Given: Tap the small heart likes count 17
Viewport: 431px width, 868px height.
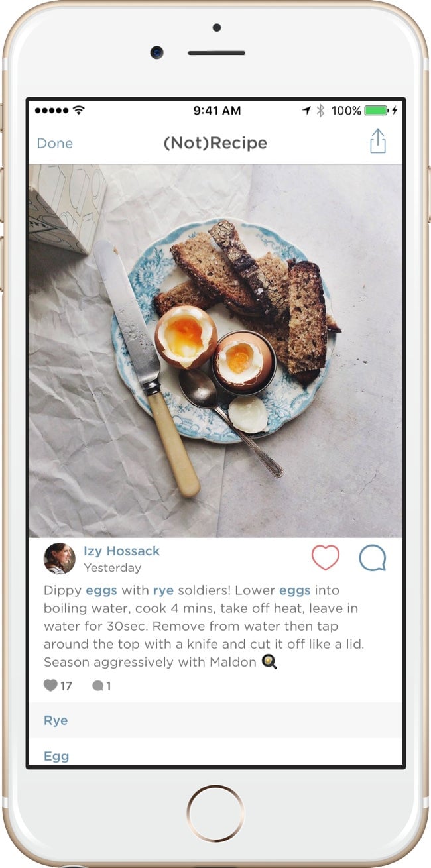Looking at the screenshot, I should [58, 686].
